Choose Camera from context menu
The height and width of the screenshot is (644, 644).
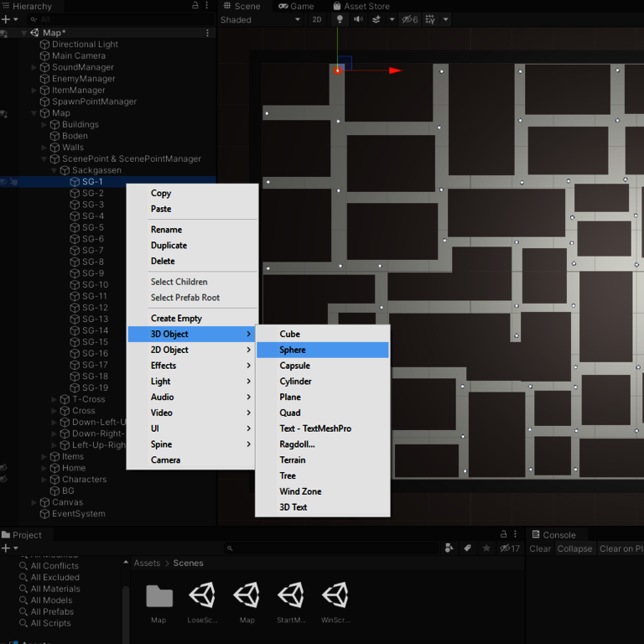pos(165,460)
